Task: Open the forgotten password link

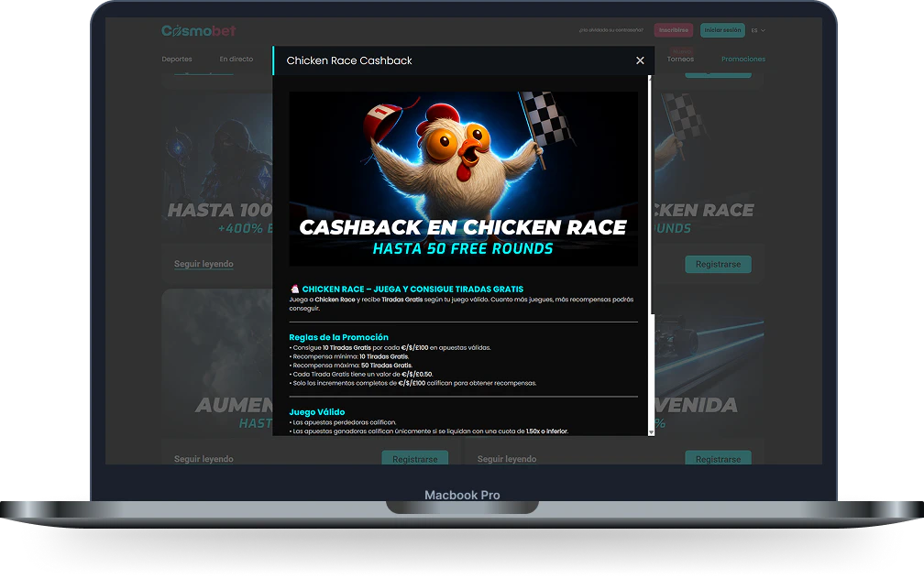Action: coord(610,30)
